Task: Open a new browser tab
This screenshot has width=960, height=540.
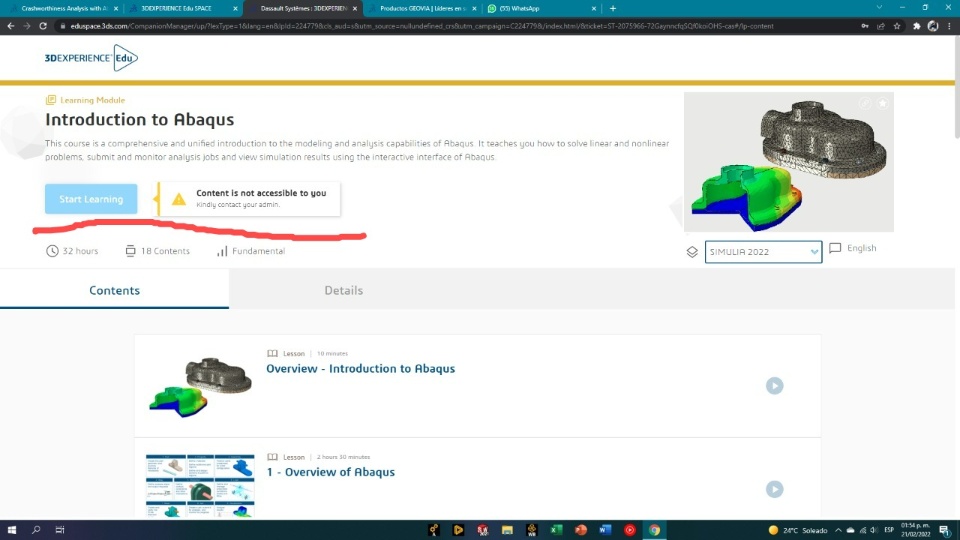Action: 613,9
